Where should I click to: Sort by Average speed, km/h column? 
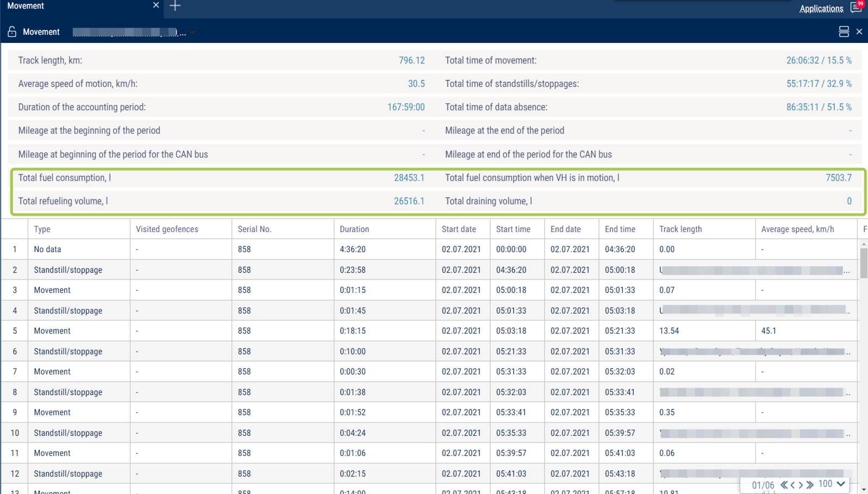tap(806, 229)
